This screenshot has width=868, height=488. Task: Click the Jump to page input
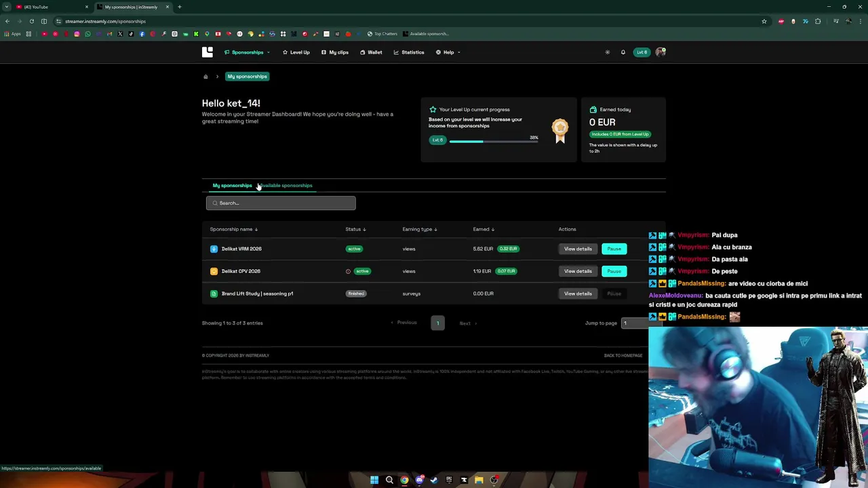[x=634, y=323]
